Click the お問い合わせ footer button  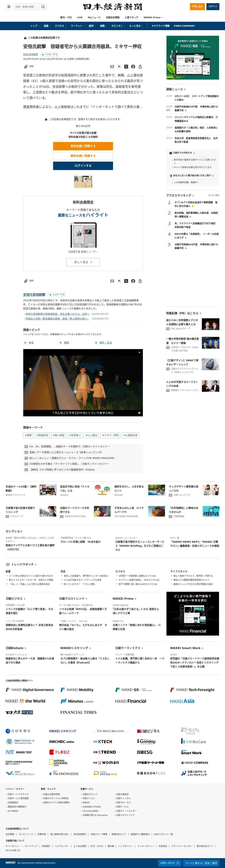point(170,863)
